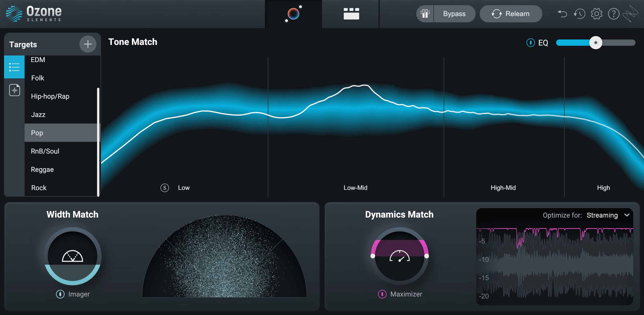Toggle the EQ power button
Image resolution: width=644 pixels, height=315 pixels.
(x=530, y=43)
